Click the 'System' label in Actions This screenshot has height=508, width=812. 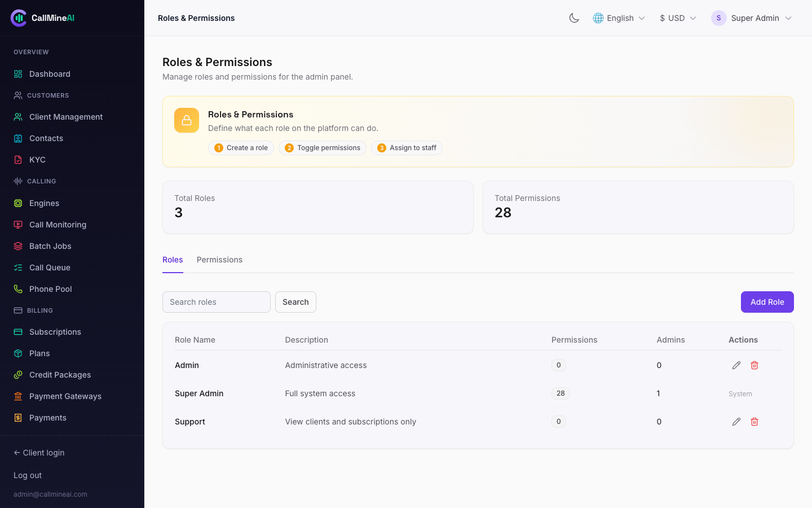point(740,394)
